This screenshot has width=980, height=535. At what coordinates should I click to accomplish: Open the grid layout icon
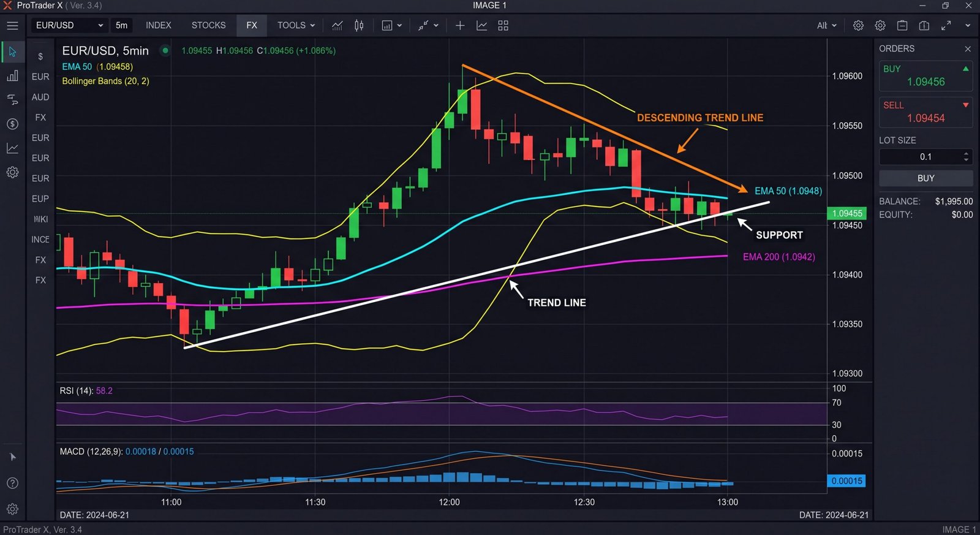tap(503, 26)
